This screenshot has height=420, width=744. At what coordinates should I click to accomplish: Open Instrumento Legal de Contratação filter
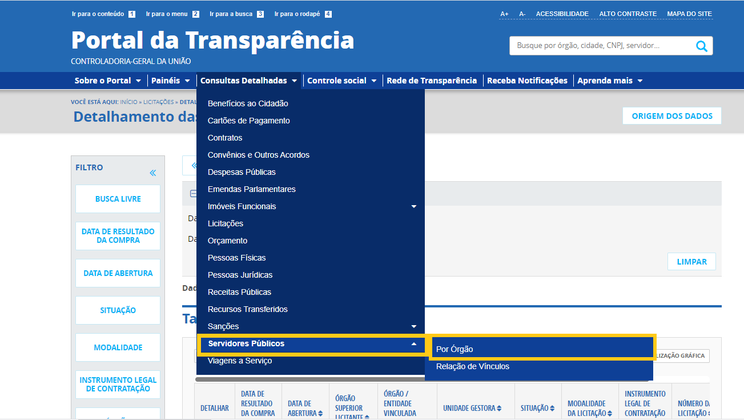click(118, 384)
